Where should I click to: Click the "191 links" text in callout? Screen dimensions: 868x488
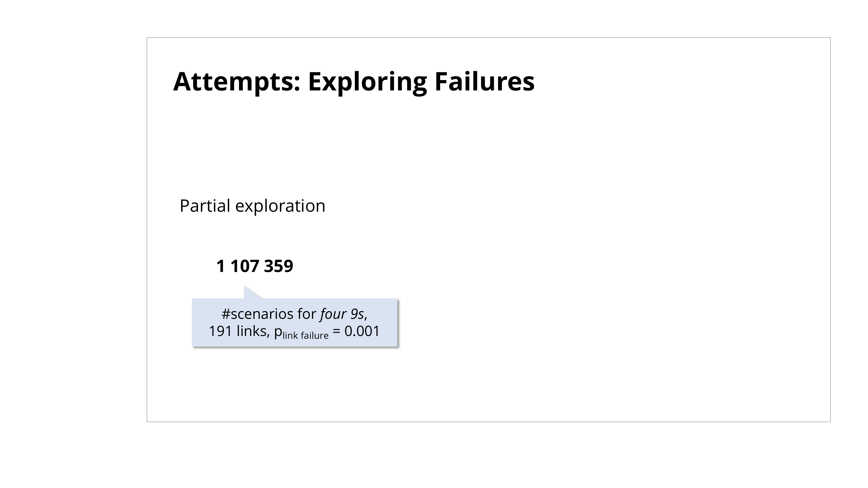point(238,331)
